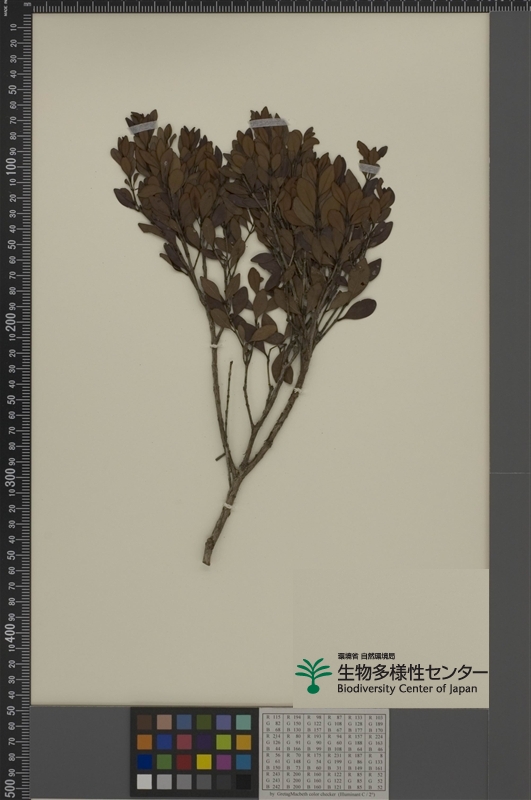Click the white tape strip on the top-left branch tip
The height and width of the screenshot is (800, 531).
pyautogui.click(x=142, y=127)
